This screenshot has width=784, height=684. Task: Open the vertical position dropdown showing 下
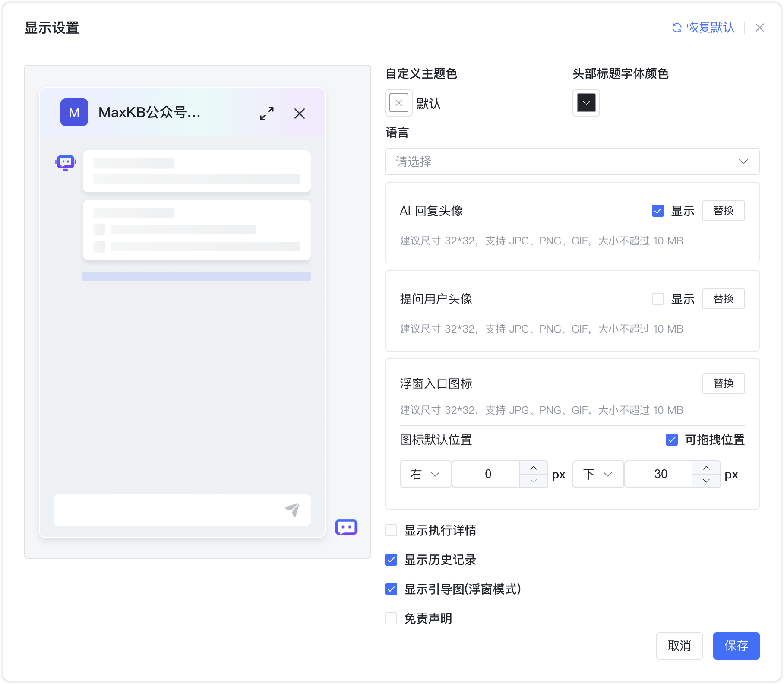[x=597, y=474]
